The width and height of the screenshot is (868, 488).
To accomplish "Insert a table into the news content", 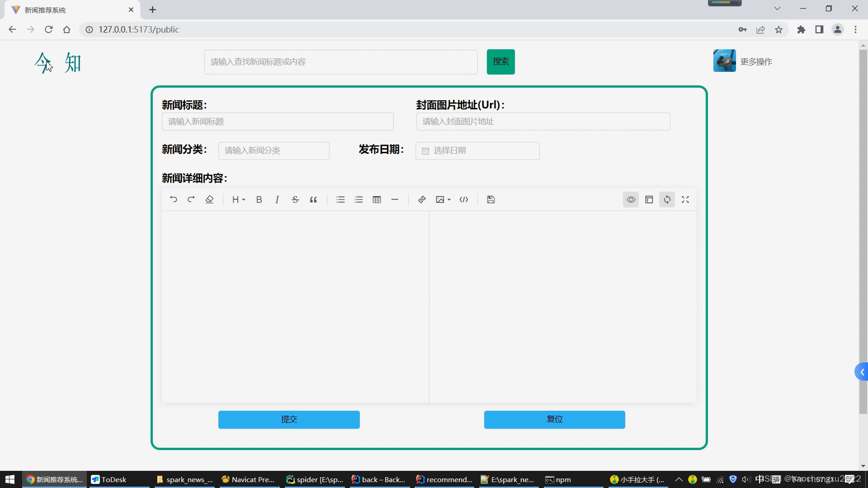I will (x=377, y=199).
